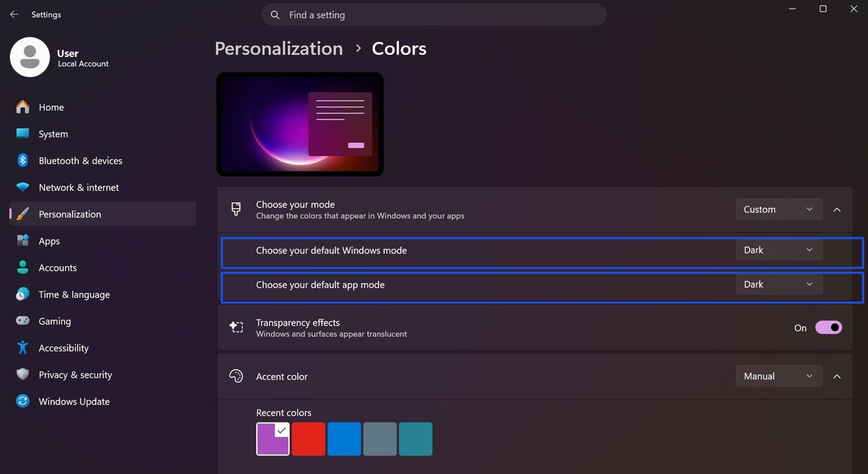868x474 pixels.
Task: Click the Time & language globe icon
Action: tap(23, 294)
